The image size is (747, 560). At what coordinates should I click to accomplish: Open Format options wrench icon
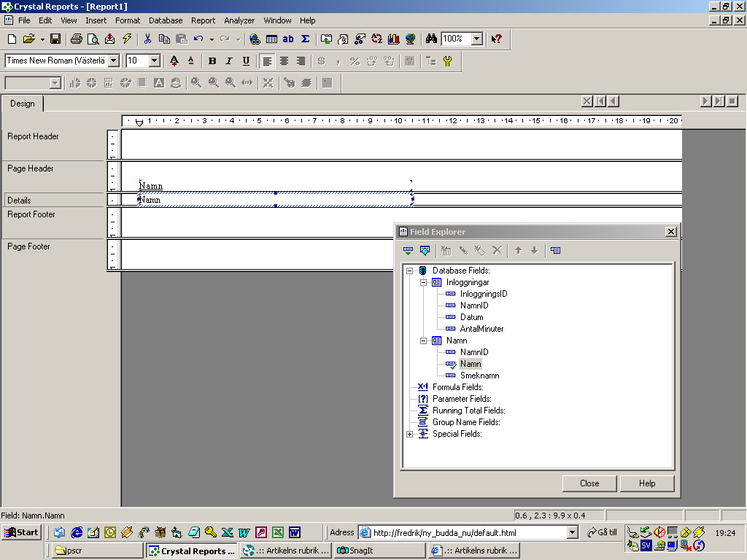(x=447, y=61)
